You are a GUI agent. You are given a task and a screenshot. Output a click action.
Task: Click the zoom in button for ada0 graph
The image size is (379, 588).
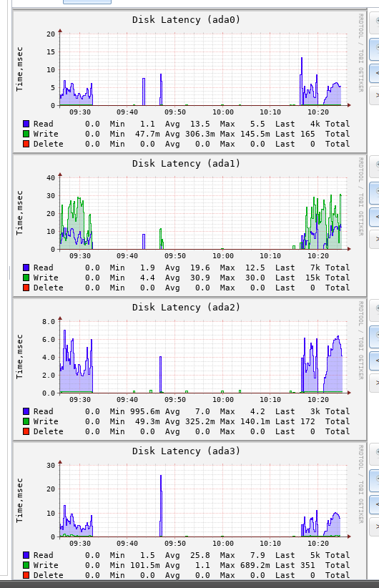click(375, 22)
